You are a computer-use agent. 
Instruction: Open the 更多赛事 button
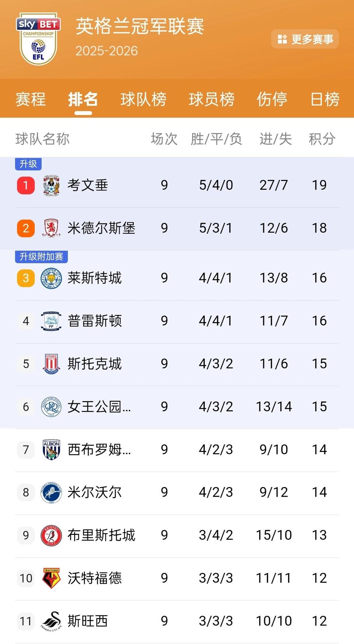click(x=305, y=39)
